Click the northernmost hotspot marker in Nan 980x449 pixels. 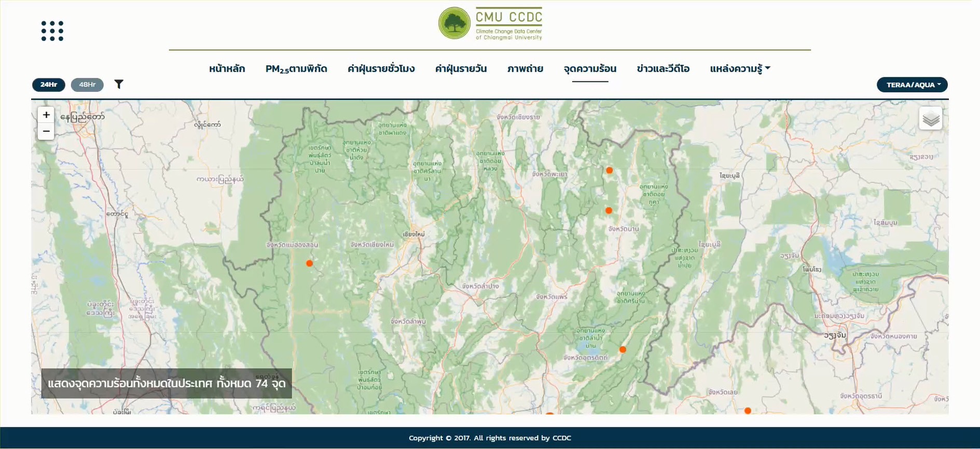click(x=609, y=170)
